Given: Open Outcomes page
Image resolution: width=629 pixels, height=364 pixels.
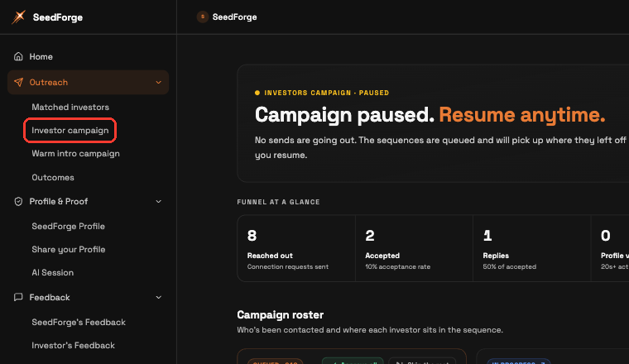Looking at the screenshot, I should coord(53,177).
